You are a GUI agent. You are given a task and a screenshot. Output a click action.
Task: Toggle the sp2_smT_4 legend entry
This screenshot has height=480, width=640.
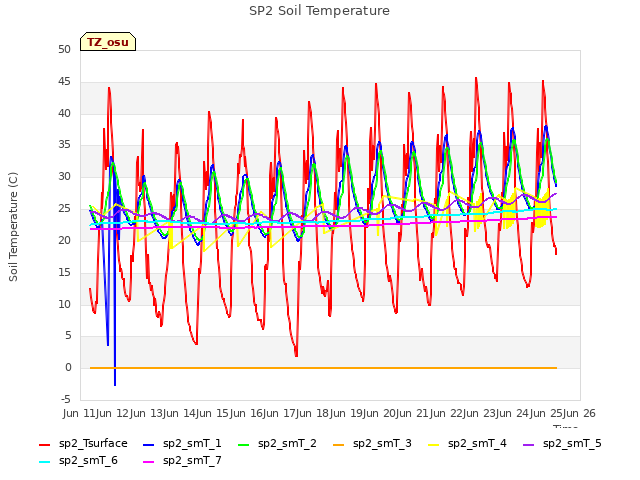click(x=467, y=444)
